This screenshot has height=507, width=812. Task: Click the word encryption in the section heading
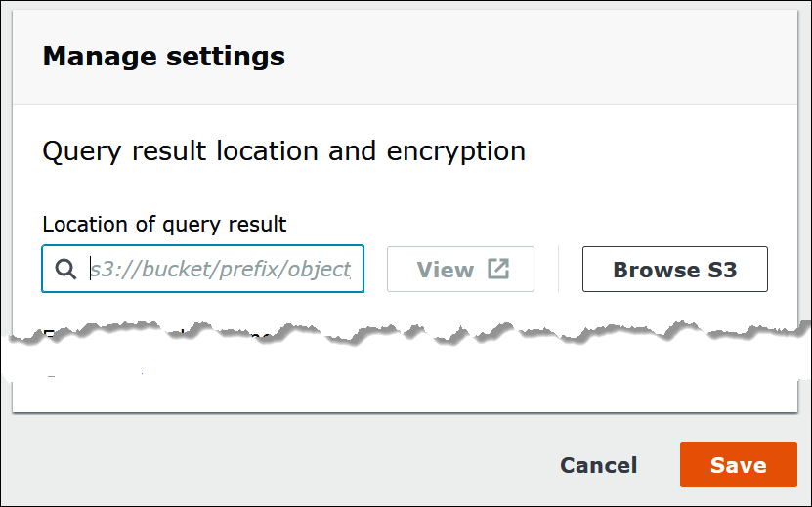point(457,151)
